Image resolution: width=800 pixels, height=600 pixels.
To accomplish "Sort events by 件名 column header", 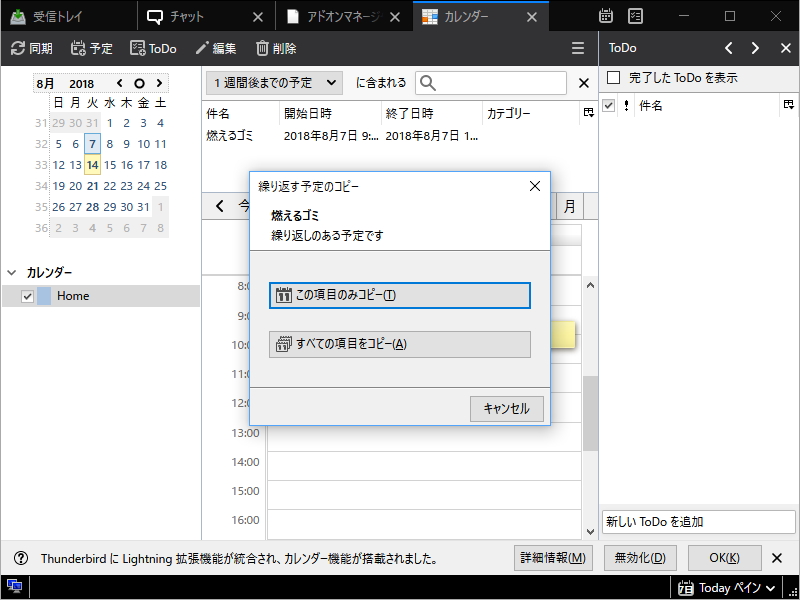I will coord(241,113).
